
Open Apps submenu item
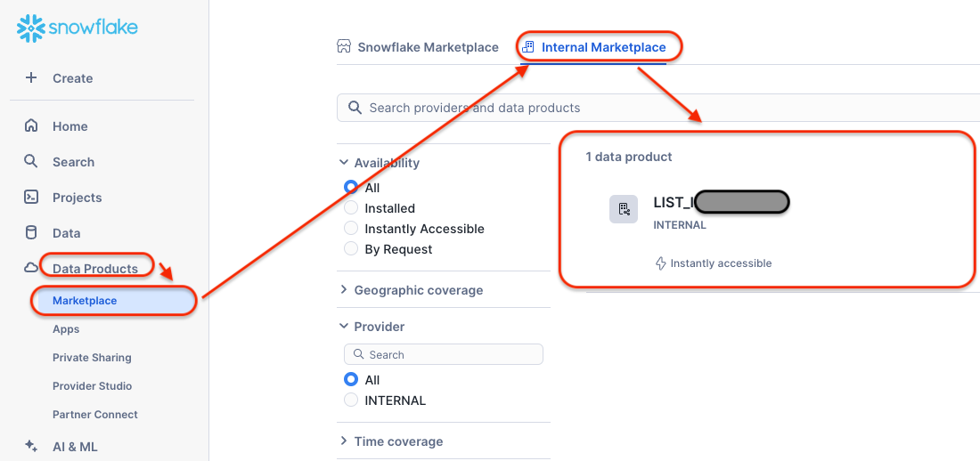(66, 329)
